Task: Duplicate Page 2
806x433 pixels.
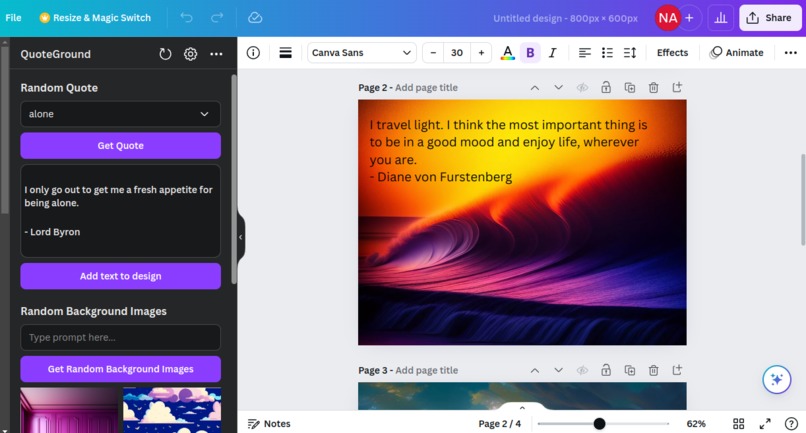Action: point(630,87)
